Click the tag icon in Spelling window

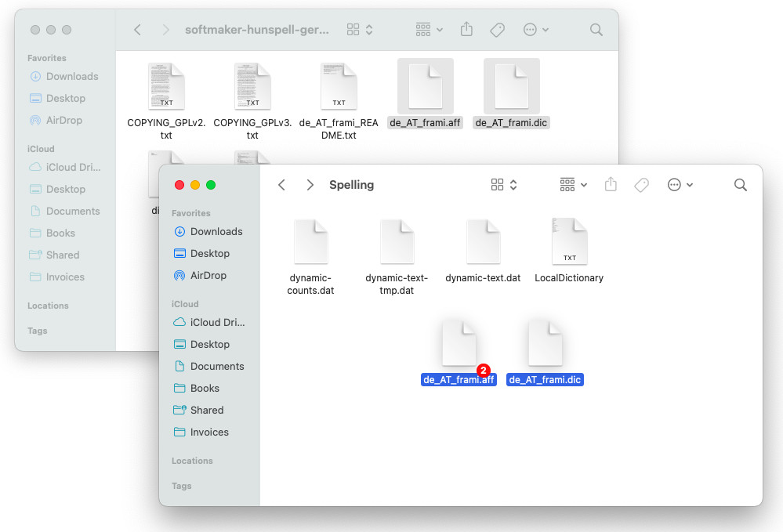pyautogui.click(x=642, y=185)
